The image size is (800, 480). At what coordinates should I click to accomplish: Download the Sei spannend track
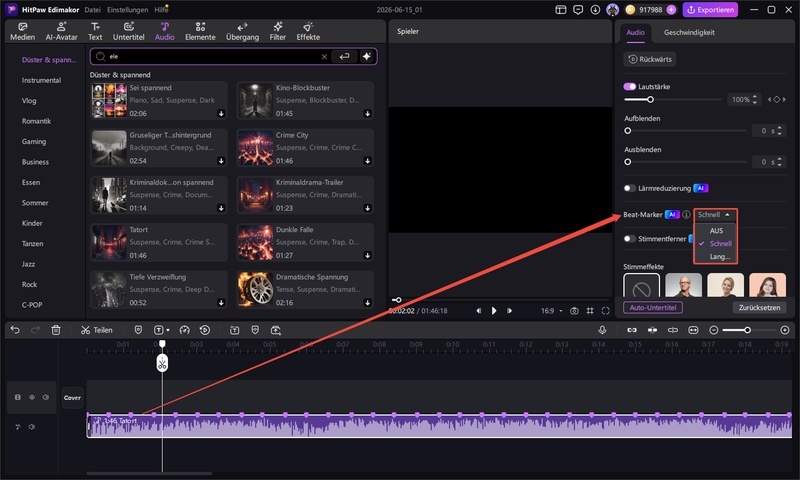point(221,114)
